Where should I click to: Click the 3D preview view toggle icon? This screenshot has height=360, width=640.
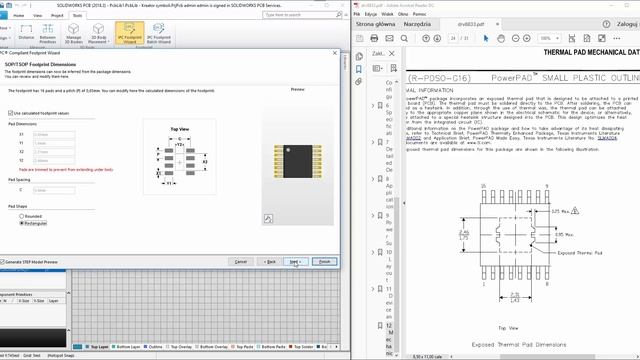point(268,219)
